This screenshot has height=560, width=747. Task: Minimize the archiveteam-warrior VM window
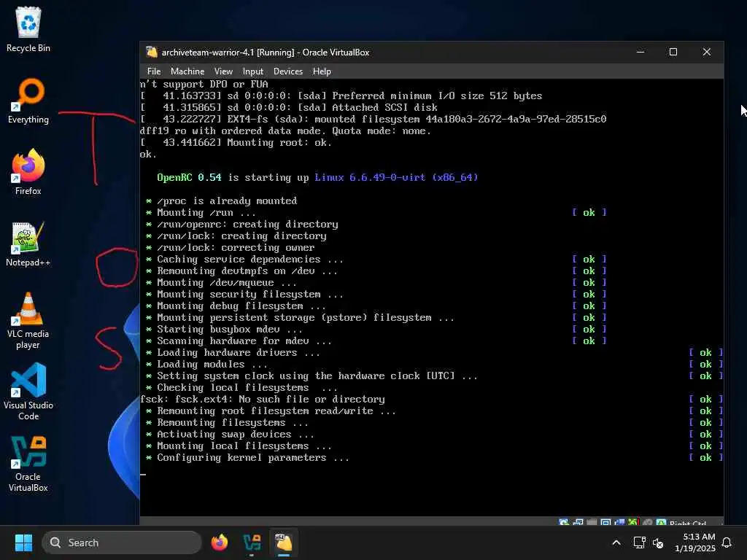click(640, 52)
